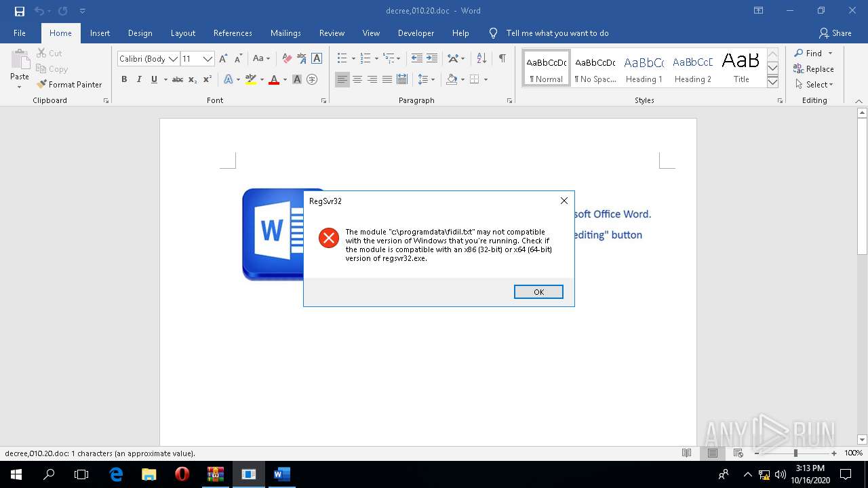Screen dimensions: 868x488
Task: Switch to Web Layout view
Action: [x=738, y=453]
